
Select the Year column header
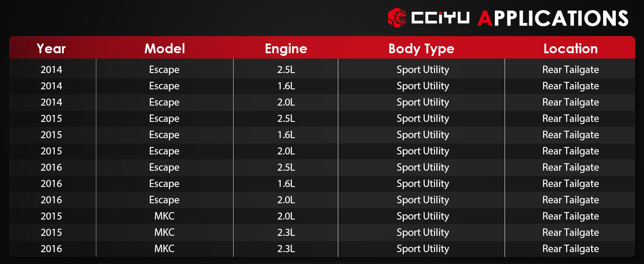coord(51,48)
